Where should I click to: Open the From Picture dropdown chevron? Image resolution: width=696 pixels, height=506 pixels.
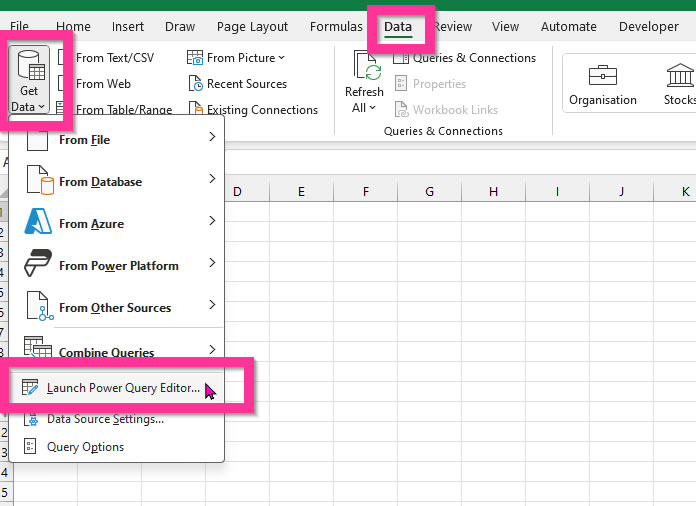point(281,58)
